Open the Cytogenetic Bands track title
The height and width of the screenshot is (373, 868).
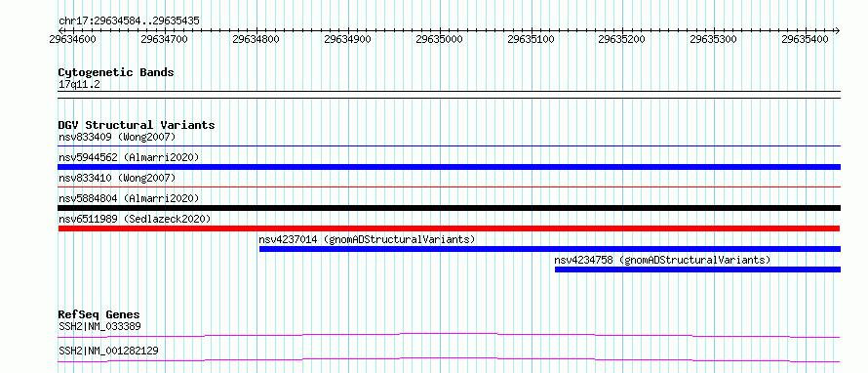tap(116, 72)
